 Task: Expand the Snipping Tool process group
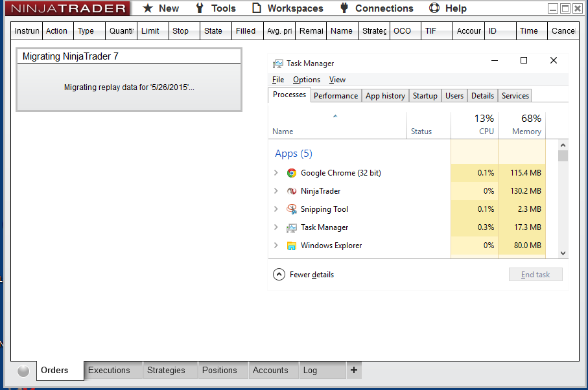tap(276, 209)
